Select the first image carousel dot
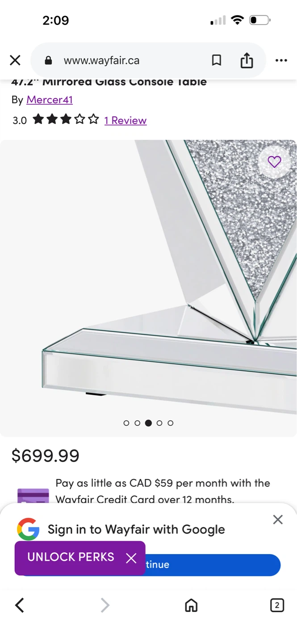The image size is (297, 644). (126, 423)
